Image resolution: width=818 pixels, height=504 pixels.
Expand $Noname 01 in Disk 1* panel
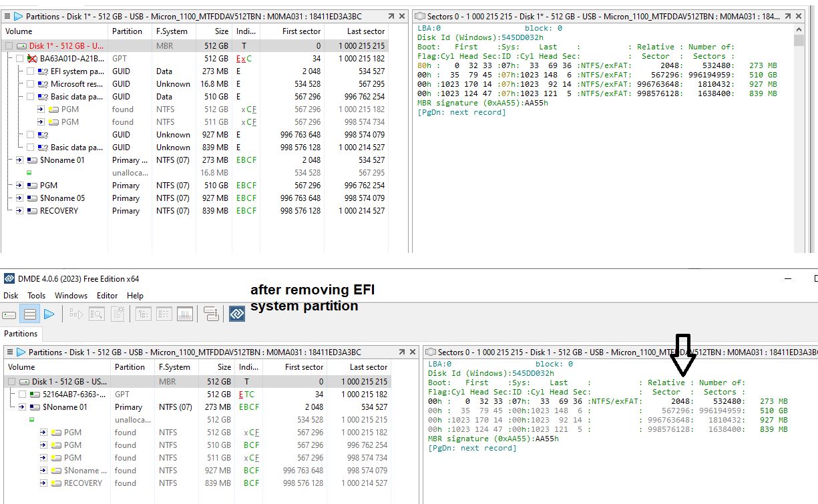19,160
